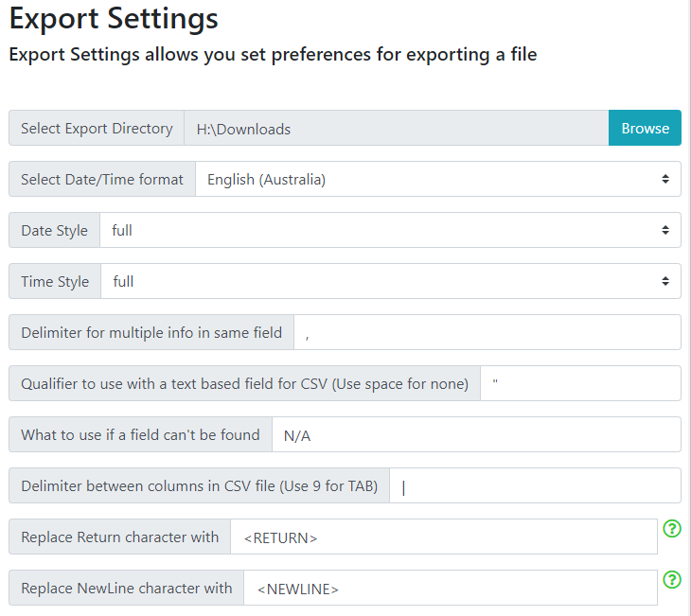Click the CSV text qualifier input
This screenshot has height=616, width=691.
pyautogui.click(x=580, y=383)
